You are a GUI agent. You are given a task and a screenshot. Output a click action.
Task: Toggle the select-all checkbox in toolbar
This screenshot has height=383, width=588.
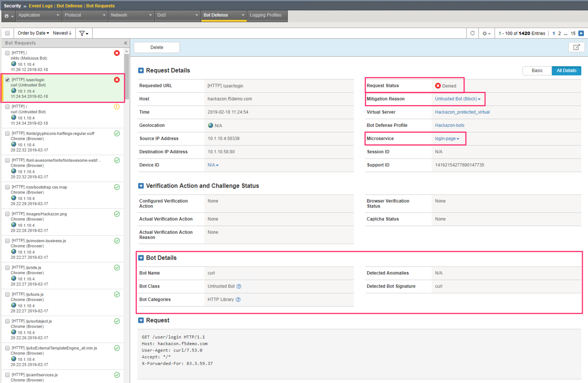click(7, 33)
